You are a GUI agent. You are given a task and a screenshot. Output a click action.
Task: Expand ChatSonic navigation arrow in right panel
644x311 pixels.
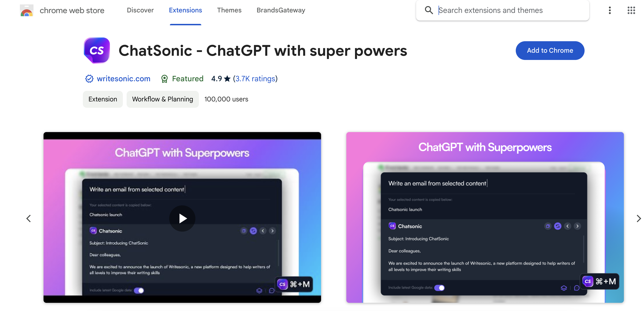click(x=577, y=226)
